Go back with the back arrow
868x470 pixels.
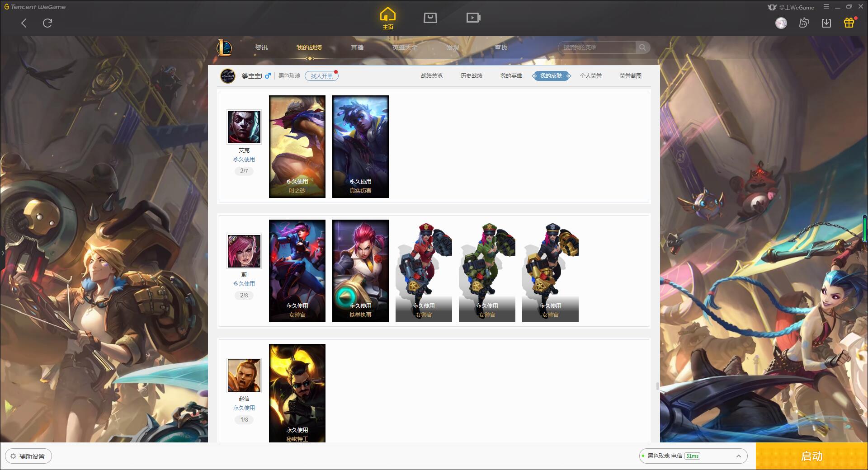pyautogui.click(x=24, y=23)
